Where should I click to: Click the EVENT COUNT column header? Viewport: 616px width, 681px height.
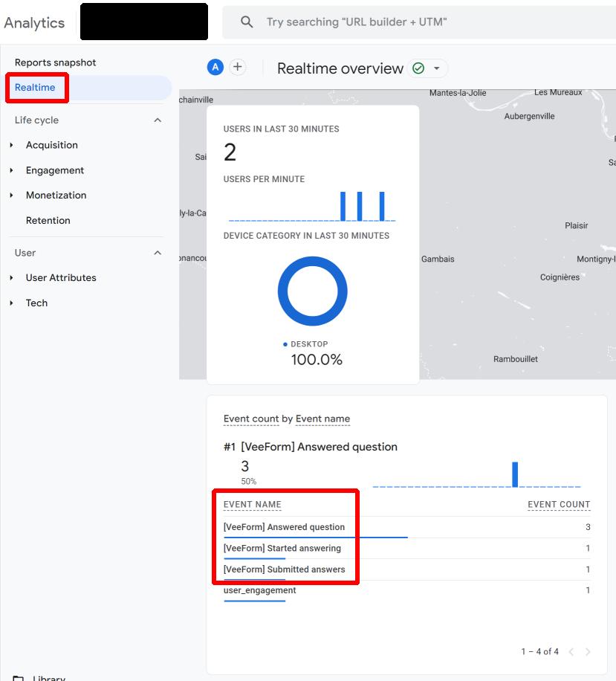click(x=559, y=505)
